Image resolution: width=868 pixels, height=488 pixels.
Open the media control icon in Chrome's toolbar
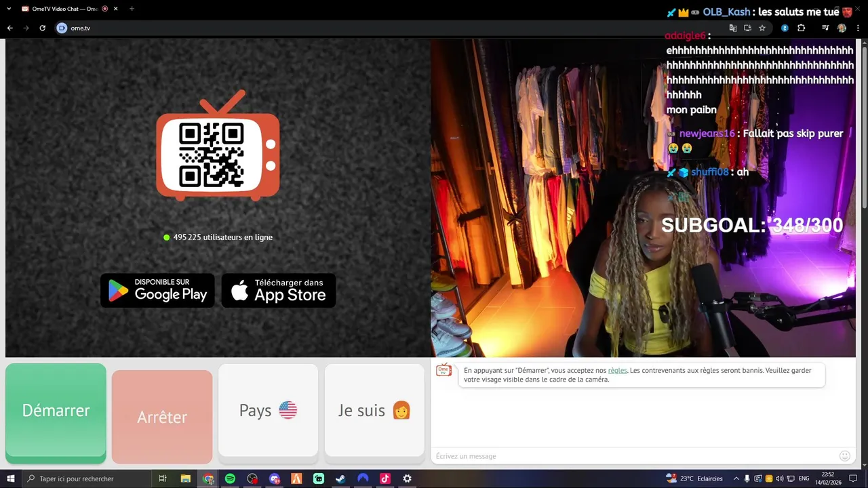[825, 28]
